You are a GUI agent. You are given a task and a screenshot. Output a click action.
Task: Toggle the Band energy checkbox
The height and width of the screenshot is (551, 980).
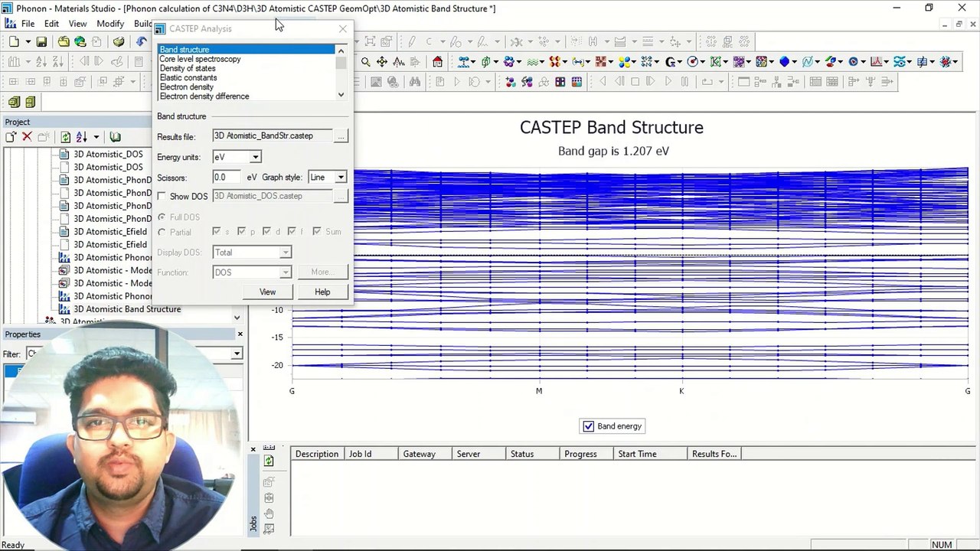coord(588,426)
